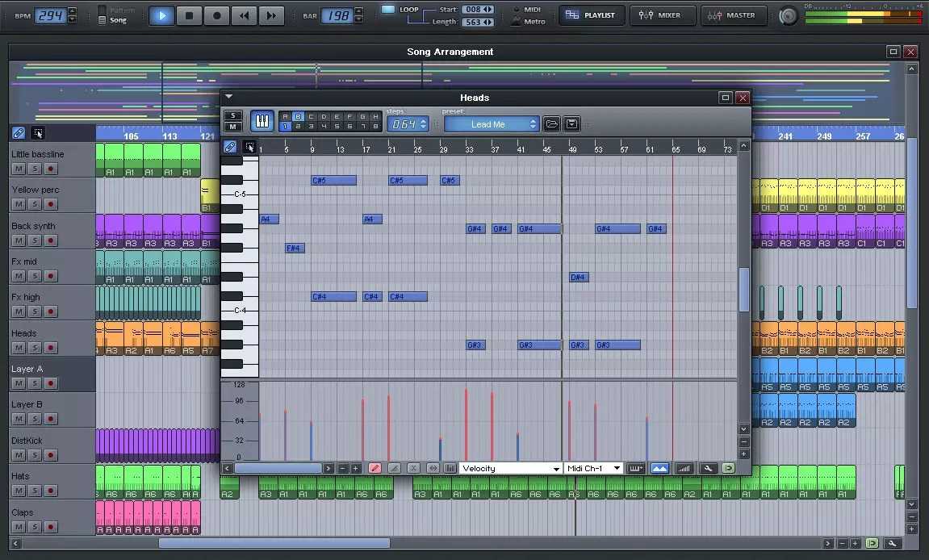Screen dimensions: 929x560
Task: Toggle the LOOP button on
Action: pos(388,10)
